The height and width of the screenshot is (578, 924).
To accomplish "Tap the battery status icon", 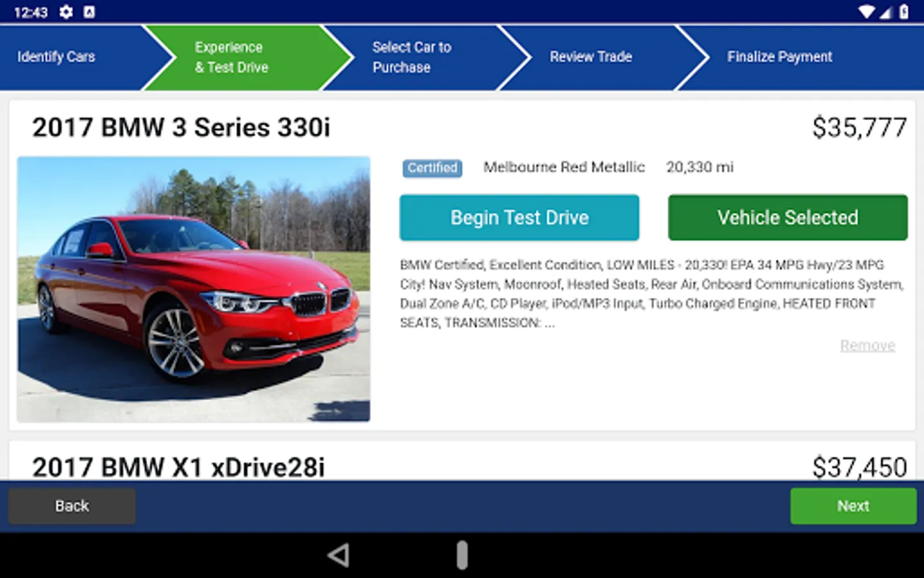I will click(x=904, y=12).
